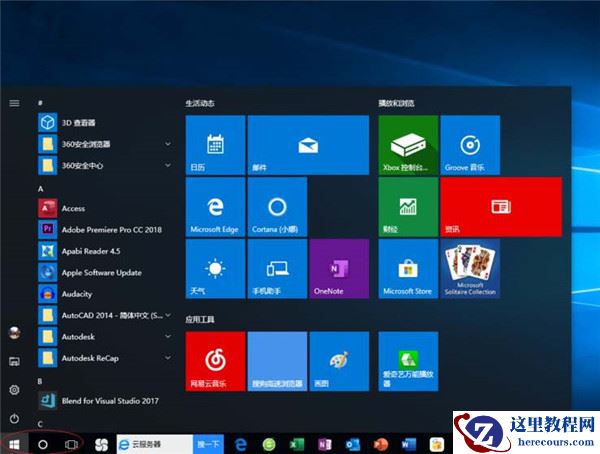600x454 pixels.
Task: Expand the Autodesk folder chevron
Action: coord(168,336)
